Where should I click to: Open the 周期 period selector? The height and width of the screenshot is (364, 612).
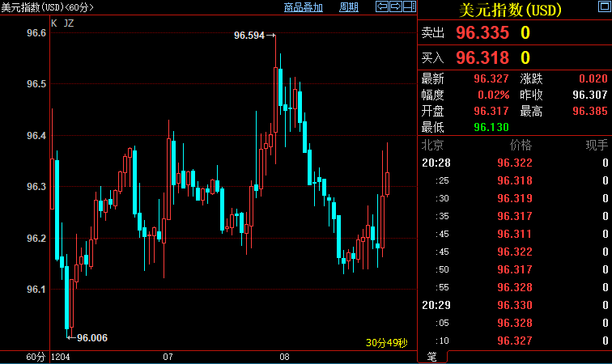(x=348, y=7)
